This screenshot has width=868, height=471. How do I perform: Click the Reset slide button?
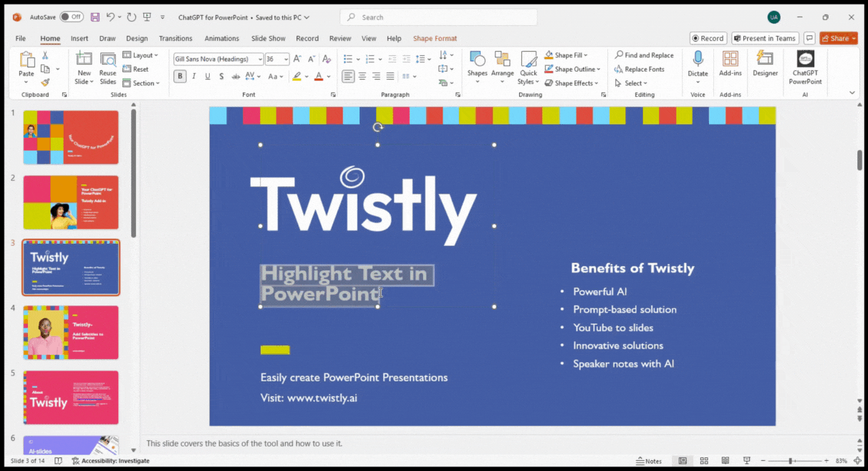(x=135, y=70)
